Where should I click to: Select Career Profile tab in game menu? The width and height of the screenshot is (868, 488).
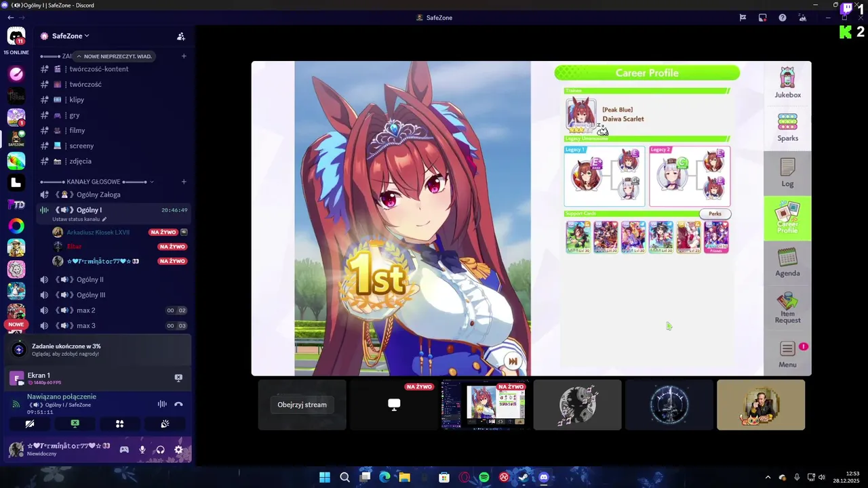(787, 218)
